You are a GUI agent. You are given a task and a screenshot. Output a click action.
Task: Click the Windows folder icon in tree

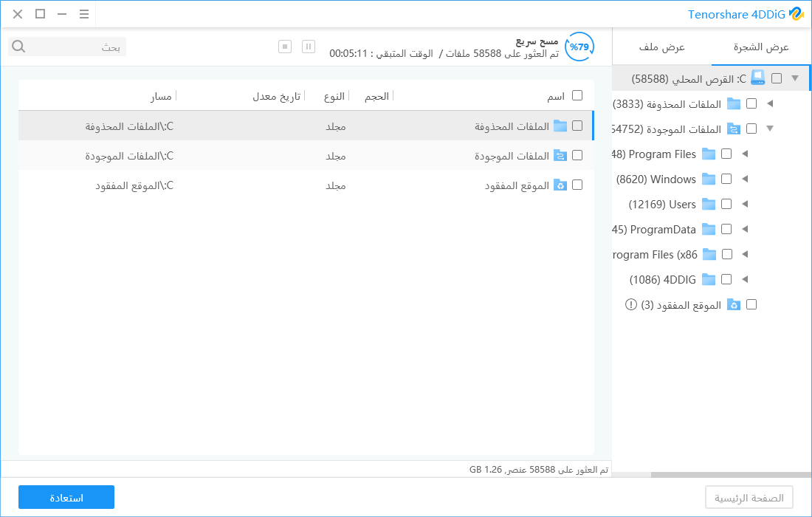click(709, 179)
